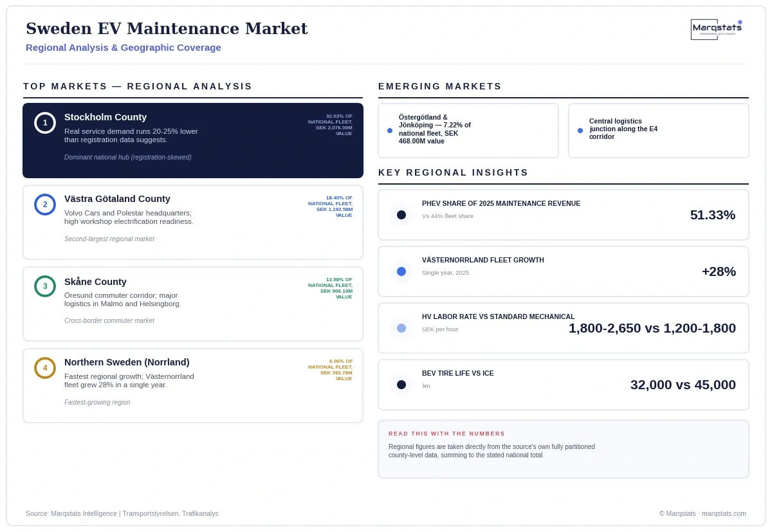
Task: Select the Stockholm County heading
Action: 106,117
